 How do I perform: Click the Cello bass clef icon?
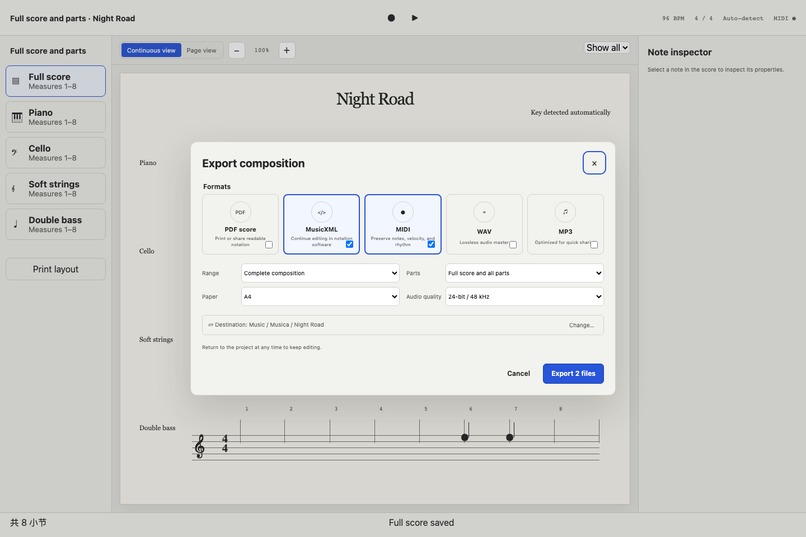pos(14,153)
